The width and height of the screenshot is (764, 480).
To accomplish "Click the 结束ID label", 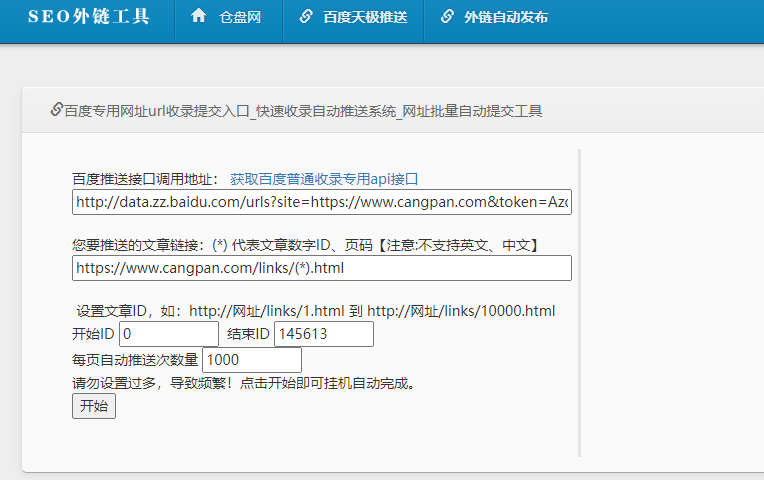I will (x=248, y=334).
